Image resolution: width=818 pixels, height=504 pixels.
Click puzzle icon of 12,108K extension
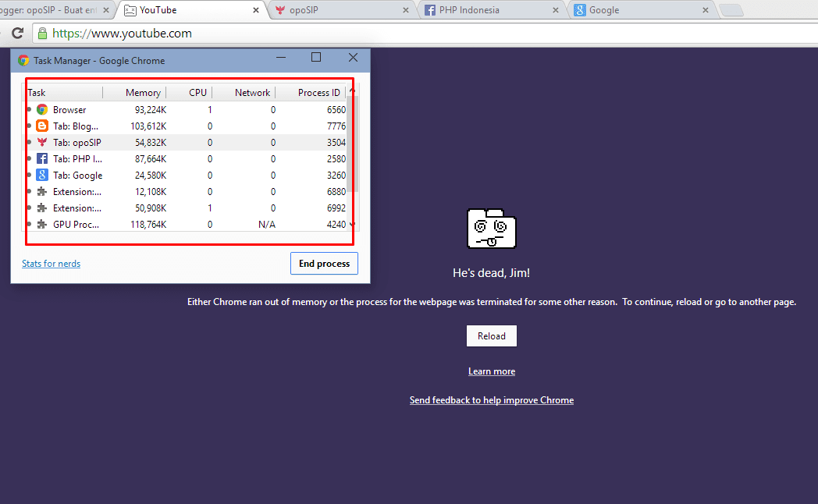coord(42,191)
